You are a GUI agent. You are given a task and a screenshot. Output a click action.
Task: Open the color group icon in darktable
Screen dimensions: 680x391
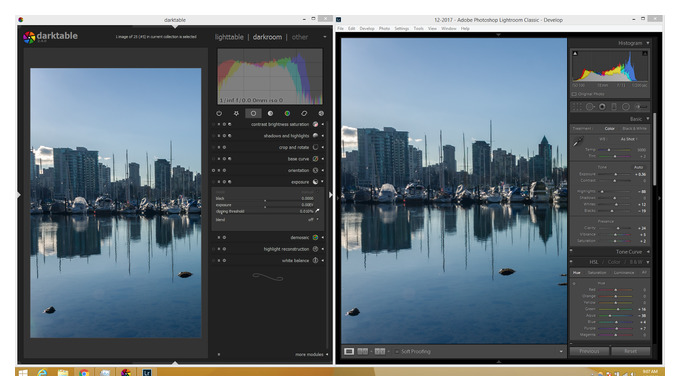tap(287, 114)
